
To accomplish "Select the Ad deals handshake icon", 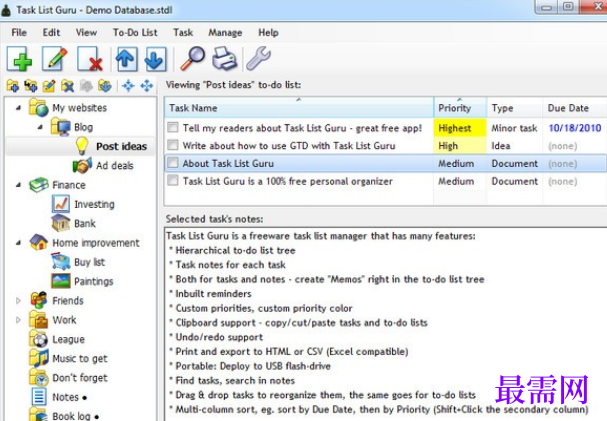I will [x=82, y=166].
